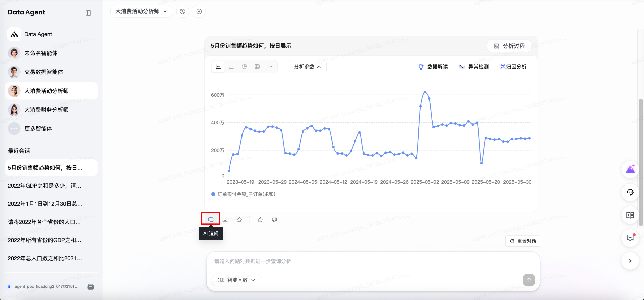Select 交易数据智能体 in sidebar
The width and height of the screenshot is (644, 300).
click(44, 72)
